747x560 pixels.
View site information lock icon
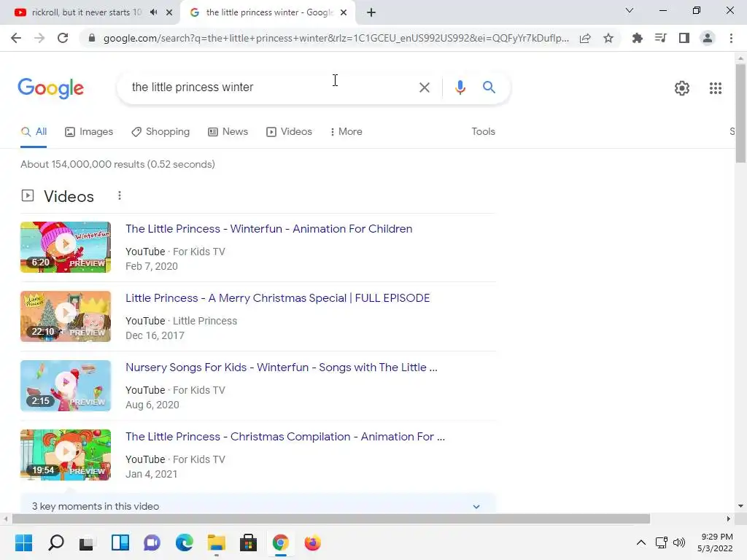tap(92, 38)
